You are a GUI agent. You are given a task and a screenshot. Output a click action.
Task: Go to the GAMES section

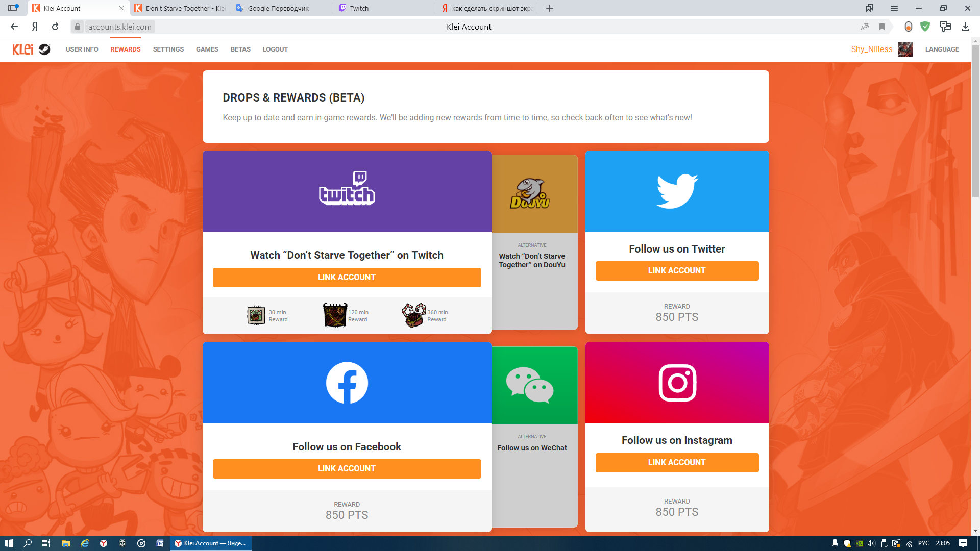pyautogui.click(x=207, y=49)
